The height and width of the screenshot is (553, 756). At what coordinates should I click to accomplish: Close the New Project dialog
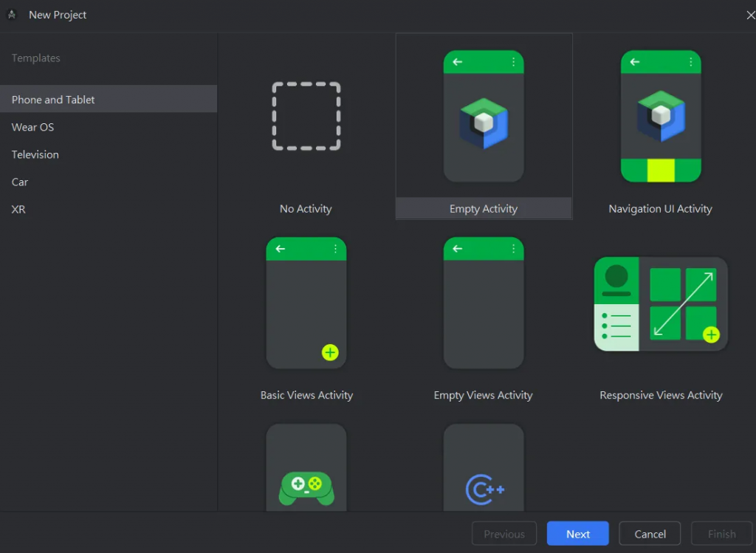[x=750, y=16]
